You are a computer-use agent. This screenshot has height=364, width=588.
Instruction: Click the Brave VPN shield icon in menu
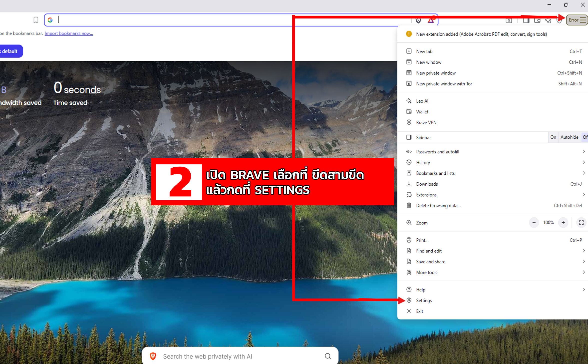coord(409,122)
